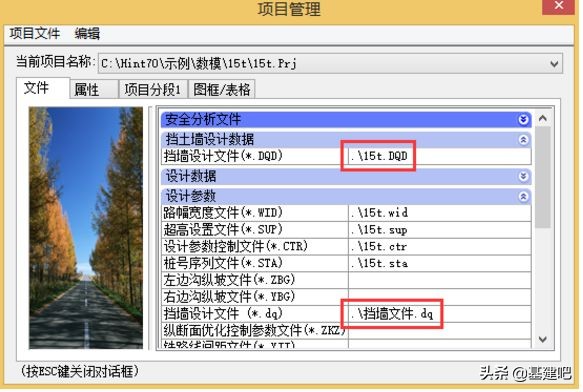Select the 纵断面优化控制参数文件(*.ZKZ) row label
The image size is (583, 392).
click(x=255, y=330)
